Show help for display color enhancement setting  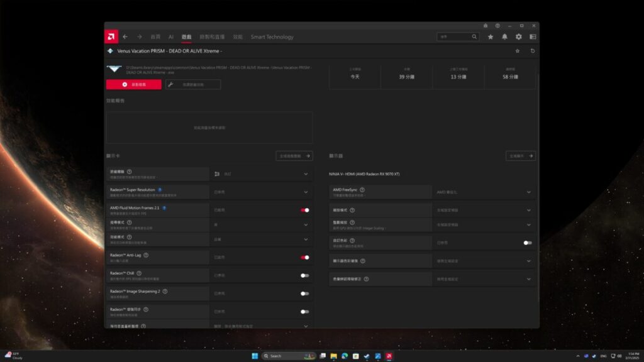click(x=363, y=261)
